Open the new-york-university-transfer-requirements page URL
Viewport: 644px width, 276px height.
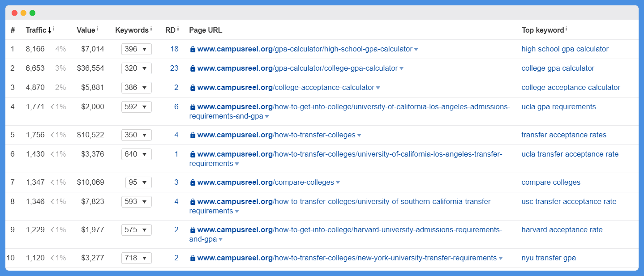347,258
